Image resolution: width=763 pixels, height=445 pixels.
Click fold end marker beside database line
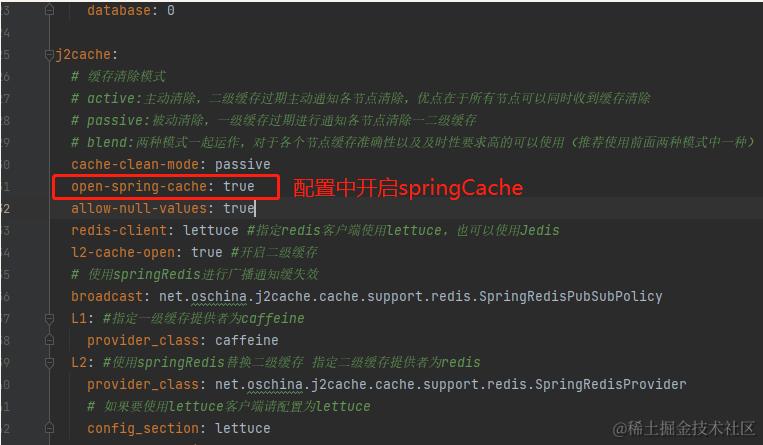pos(49,10)
